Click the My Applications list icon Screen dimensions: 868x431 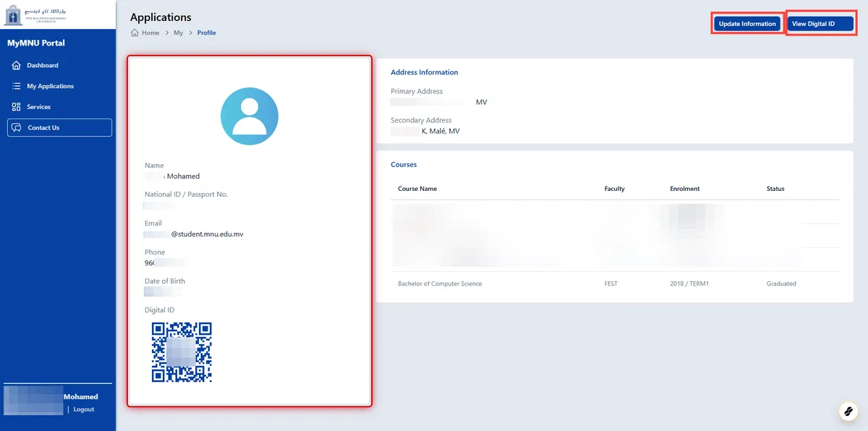coord(17,86)
